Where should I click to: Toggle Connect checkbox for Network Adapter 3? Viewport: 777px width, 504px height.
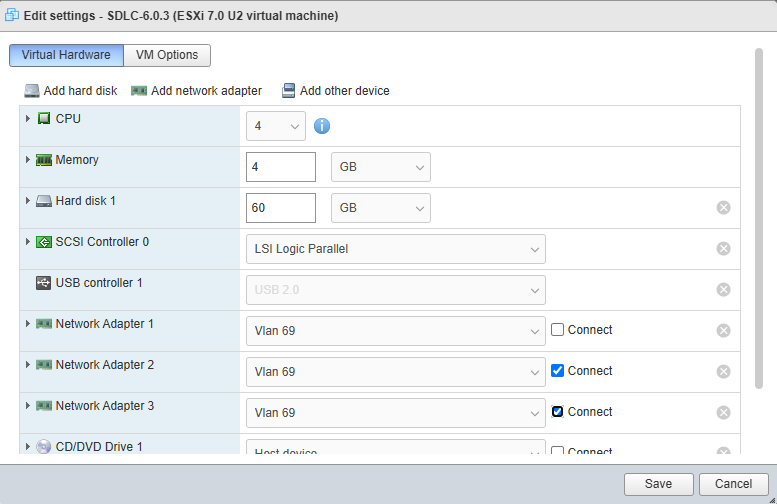[558, 412]
